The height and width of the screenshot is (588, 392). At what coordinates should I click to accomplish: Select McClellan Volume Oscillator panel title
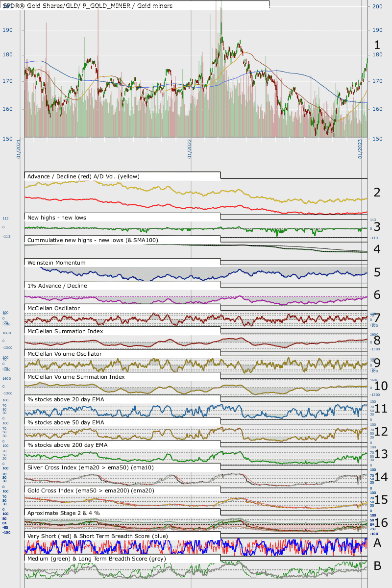tap(72, 354)
